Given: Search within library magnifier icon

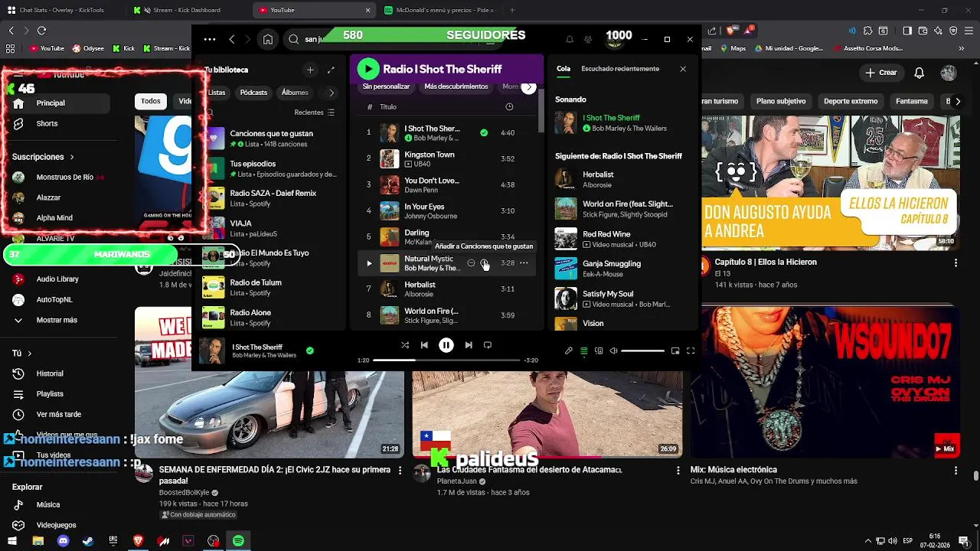Looking at the screenshot, I should (x=209, y=112).
